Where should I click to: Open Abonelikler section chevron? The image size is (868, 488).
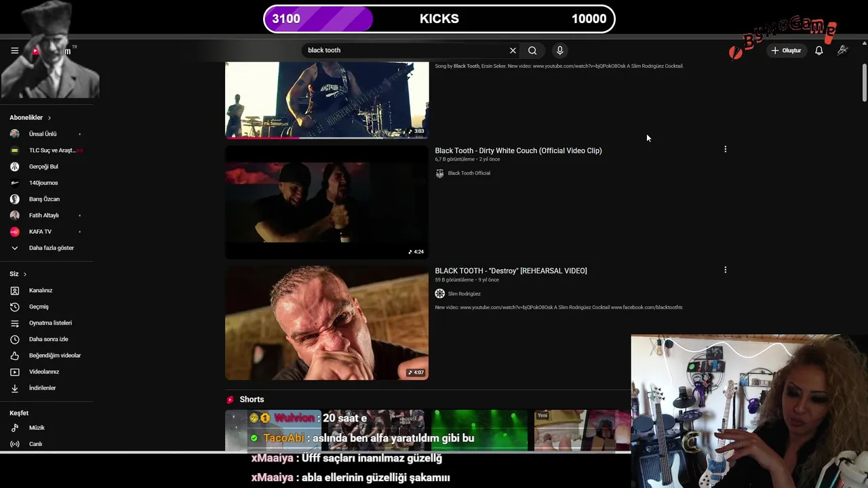coord(49,118)
